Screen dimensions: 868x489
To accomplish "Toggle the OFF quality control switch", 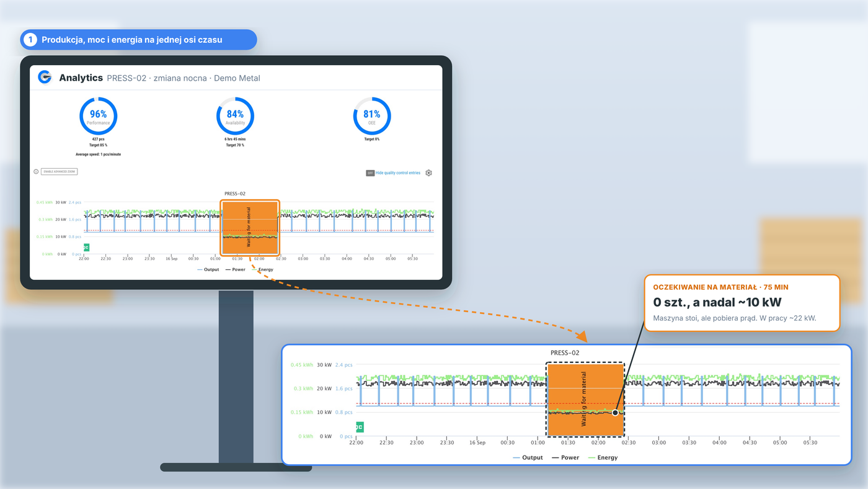I will tap(370, 173).
